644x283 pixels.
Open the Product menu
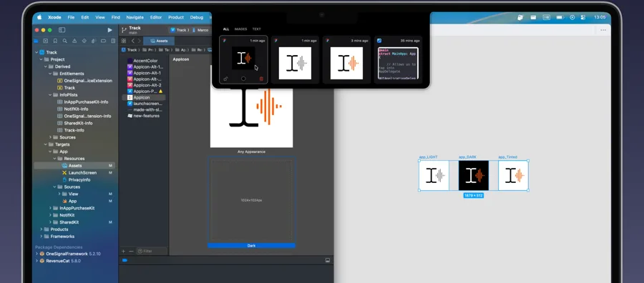tap(176, 17)
